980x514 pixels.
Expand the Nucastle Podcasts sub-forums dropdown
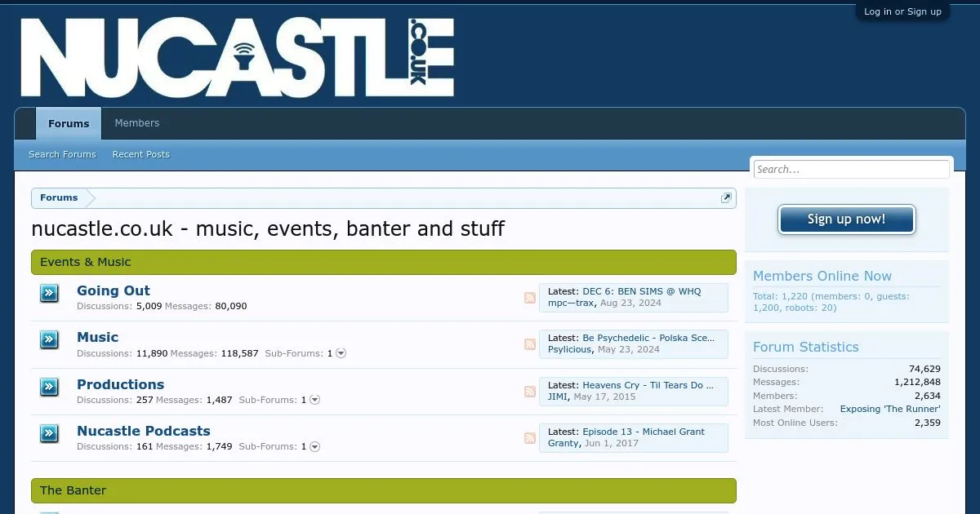click(315, 446)
